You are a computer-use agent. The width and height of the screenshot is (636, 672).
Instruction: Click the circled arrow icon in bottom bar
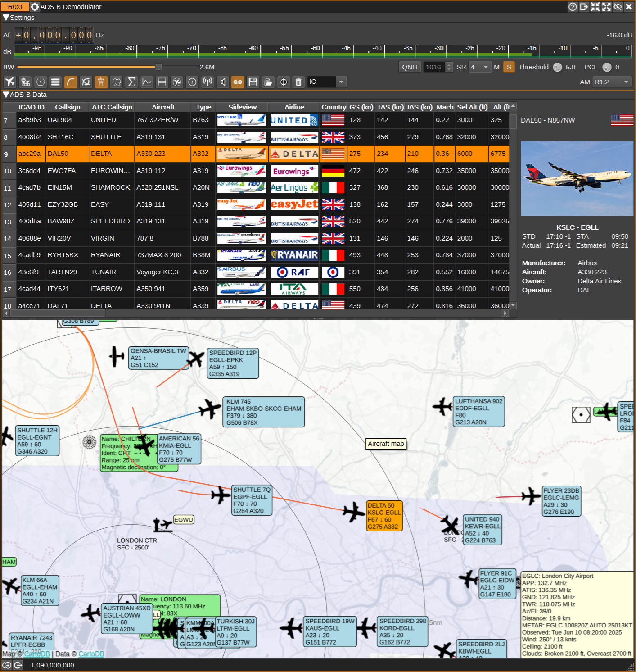pos(18,665)
